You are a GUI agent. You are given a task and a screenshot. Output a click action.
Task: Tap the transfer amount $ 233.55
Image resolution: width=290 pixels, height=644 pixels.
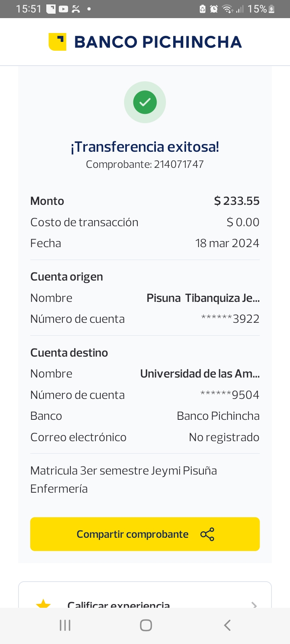click(x=237, y=201)
